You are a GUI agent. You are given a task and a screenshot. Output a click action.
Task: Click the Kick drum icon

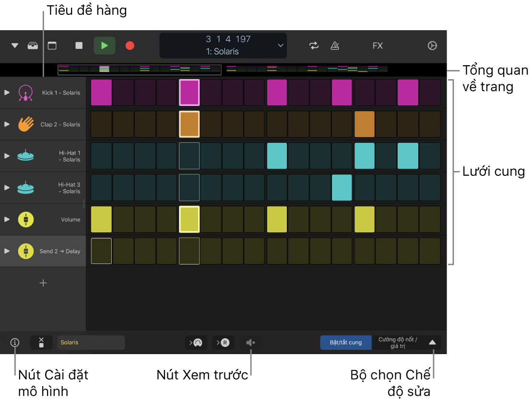pos(25,92)
